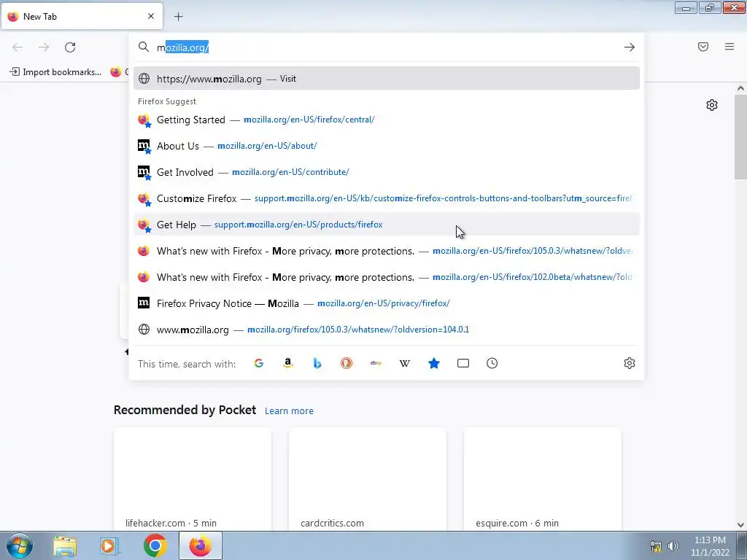The width and height of the screenshot is (747, 560).
Task: Click the page vertical scrollbar thumb
Action: coord(741,138)
